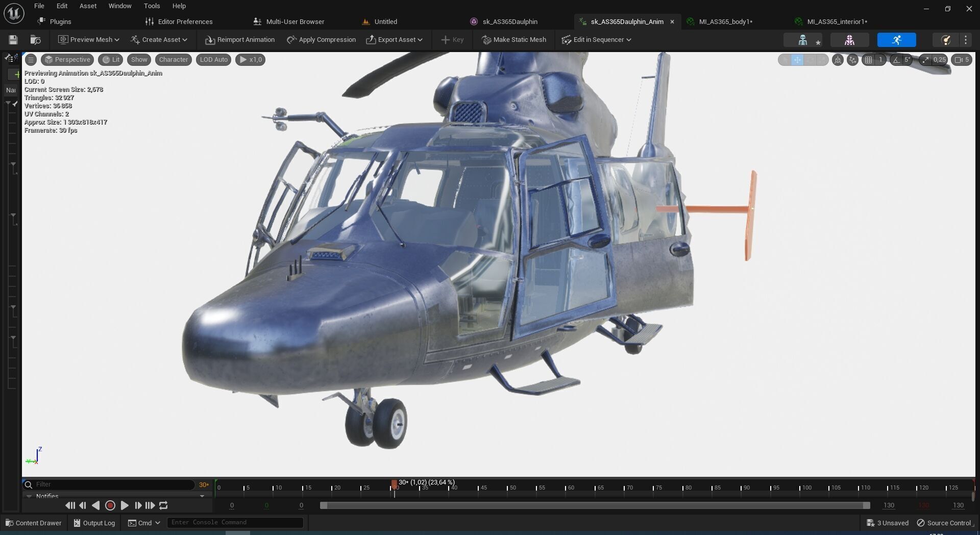The width and height of the screenshot is (980, 535).
Task: Focus the Enter Console Command field
Action: 235,523
